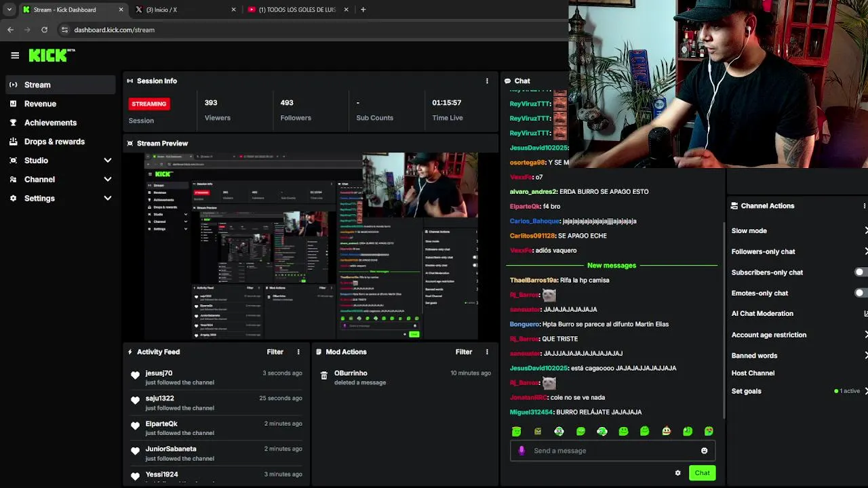Click username Carlitos091128 in chat

pos(532,236)
